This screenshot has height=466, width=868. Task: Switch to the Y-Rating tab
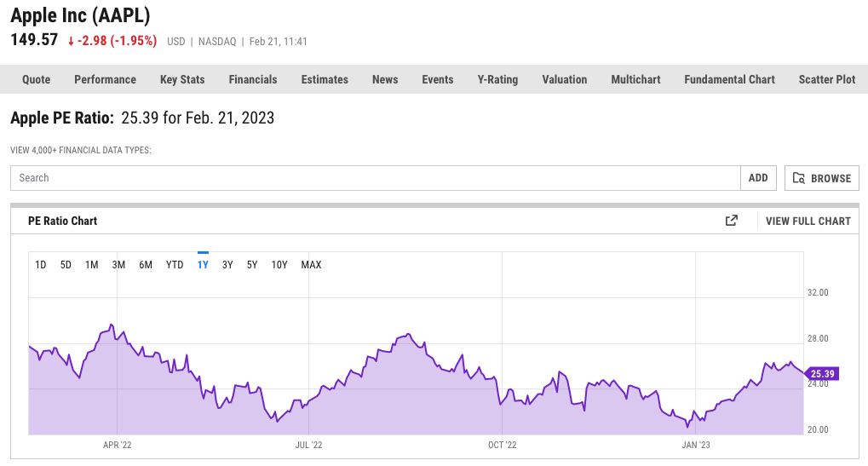497,79
